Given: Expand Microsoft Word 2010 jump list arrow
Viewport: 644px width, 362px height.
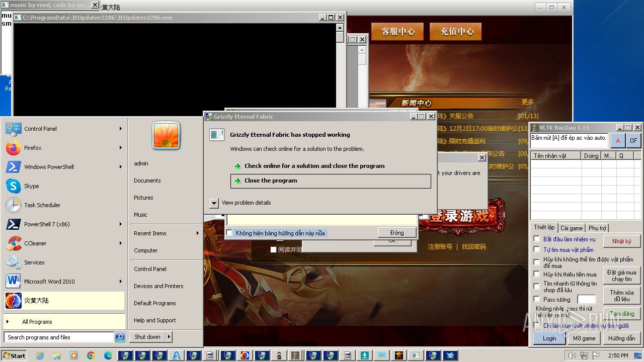Looking at the screenshot, I should [121, 282].
